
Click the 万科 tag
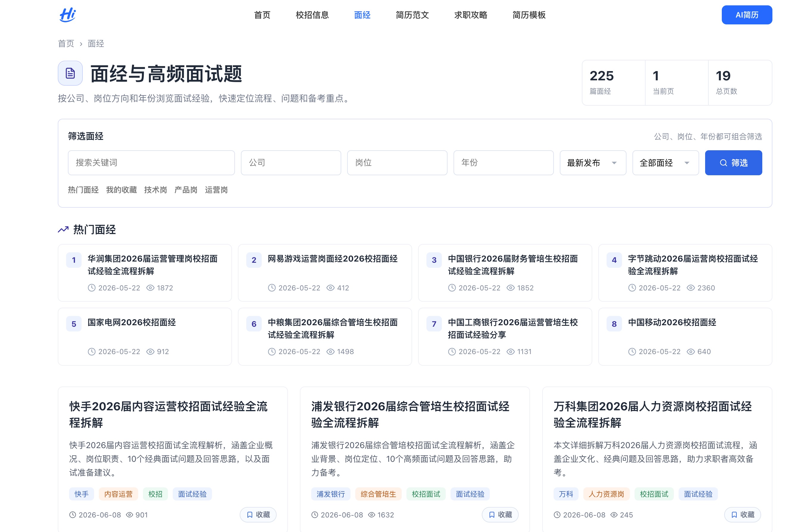click(566, 494)
